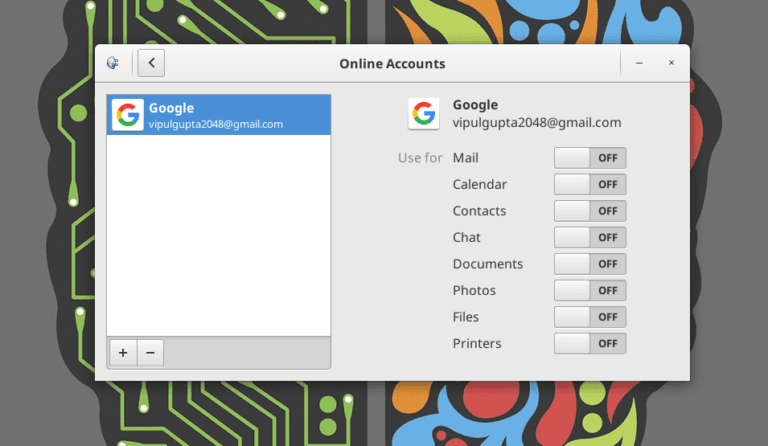Click the 'Calendar' label
768x446 pixels.
(x=480, y=184)
